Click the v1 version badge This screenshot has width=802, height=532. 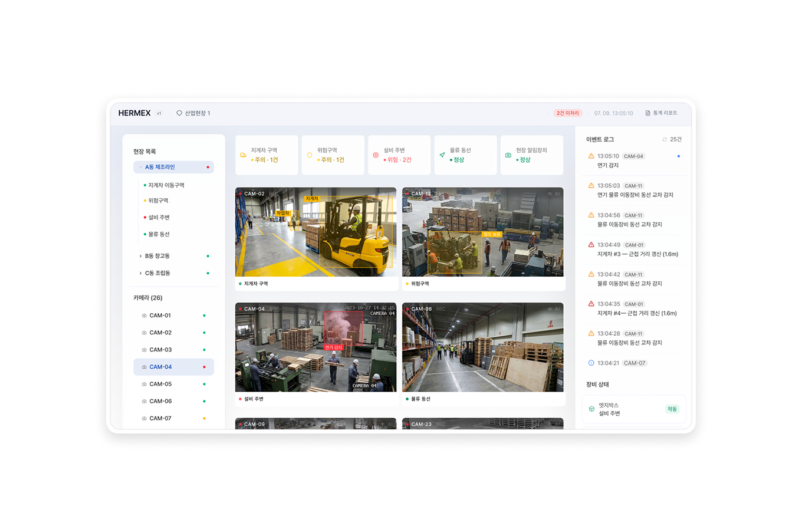pyautogui.click(x=159, y=113)
